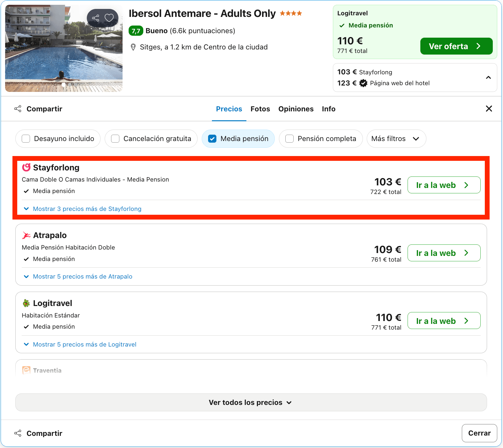
Task: Click the Ibersol Antemare hotel title
Action: tap(202, 13)
